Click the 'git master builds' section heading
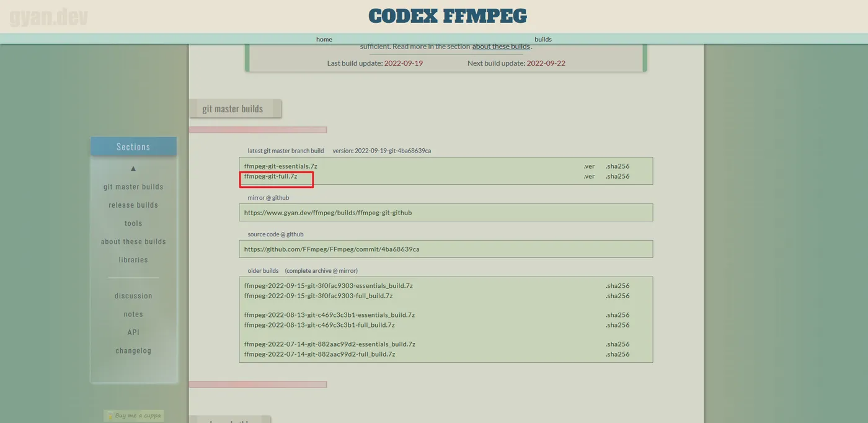This screenshot has width=868, height=423. 232,109
